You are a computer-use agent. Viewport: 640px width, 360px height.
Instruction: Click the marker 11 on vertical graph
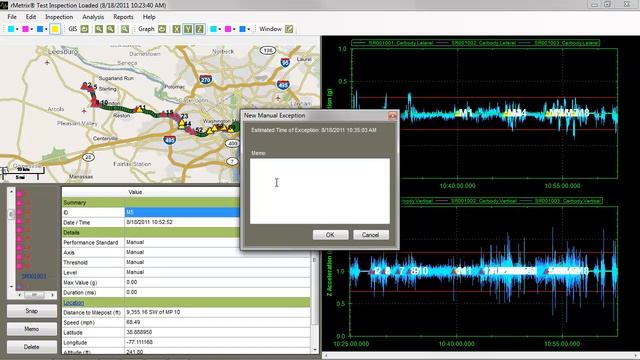462,271
